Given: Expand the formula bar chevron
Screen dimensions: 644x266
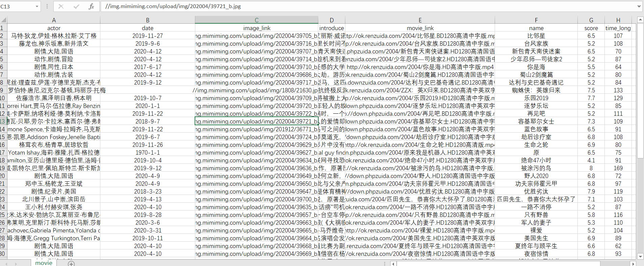Looking at the screenshot, I should (639, 6).
